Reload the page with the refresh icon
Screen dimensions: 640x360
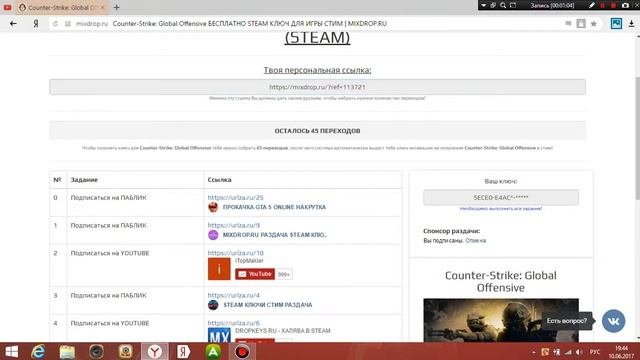coord(56,24)
